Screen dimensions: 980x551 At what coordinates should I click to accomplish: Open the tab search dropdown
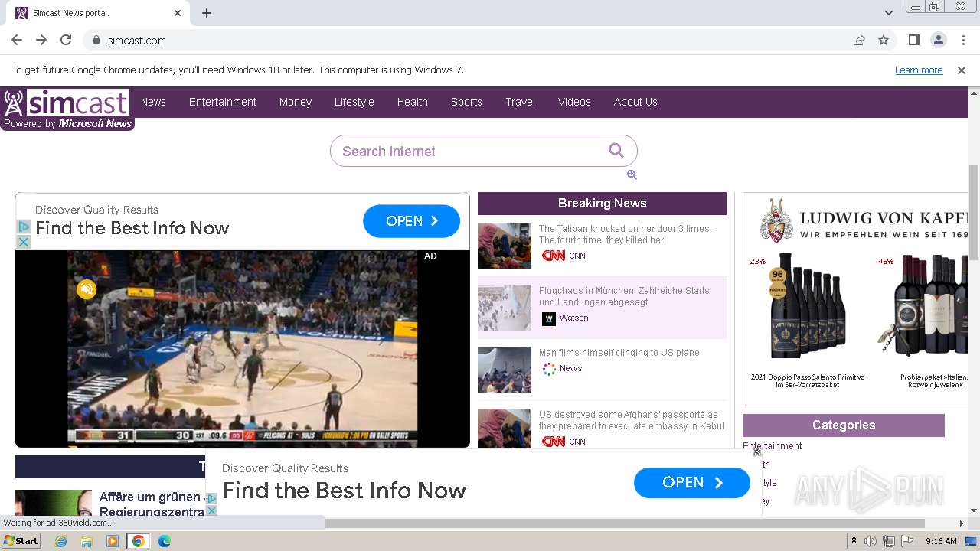coord(889,13)
